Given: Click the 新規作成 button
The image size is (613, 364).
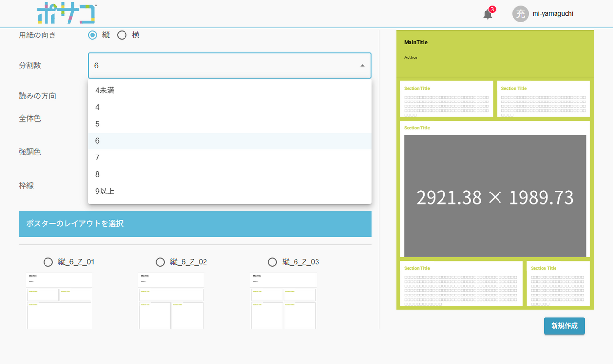Looking at the screenshot, I should [564, 326].
